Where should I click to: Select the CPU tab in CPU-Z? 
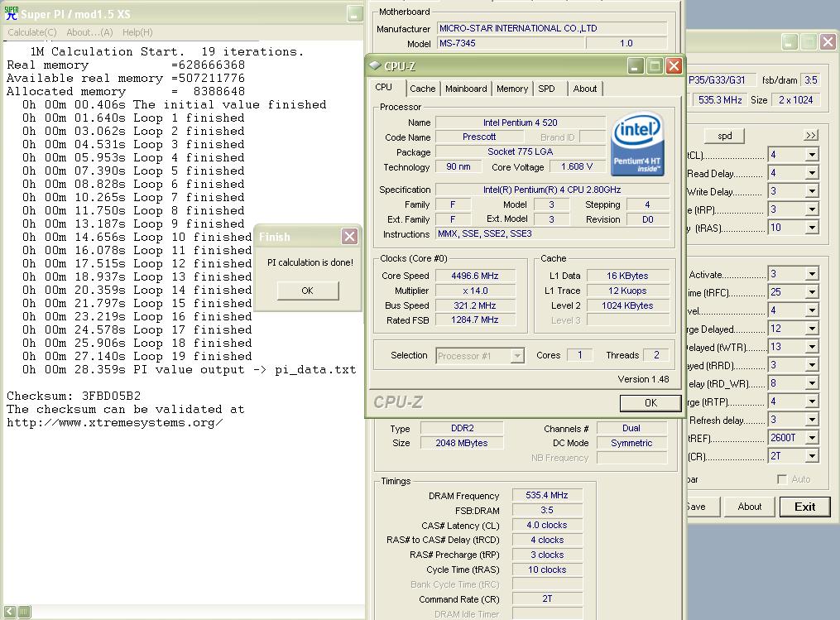tap(383, 88)
